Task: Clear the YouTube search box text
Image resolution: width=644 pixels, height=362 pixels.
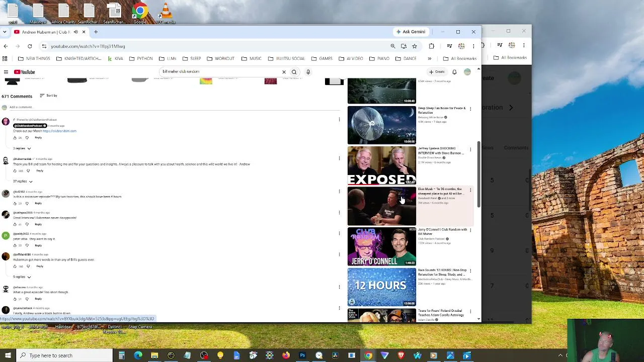Action: [x=284, y=72]
